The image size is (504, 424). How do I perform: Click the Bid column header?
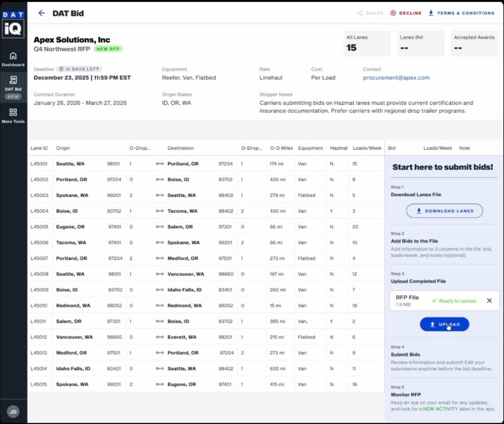[391, 148]
